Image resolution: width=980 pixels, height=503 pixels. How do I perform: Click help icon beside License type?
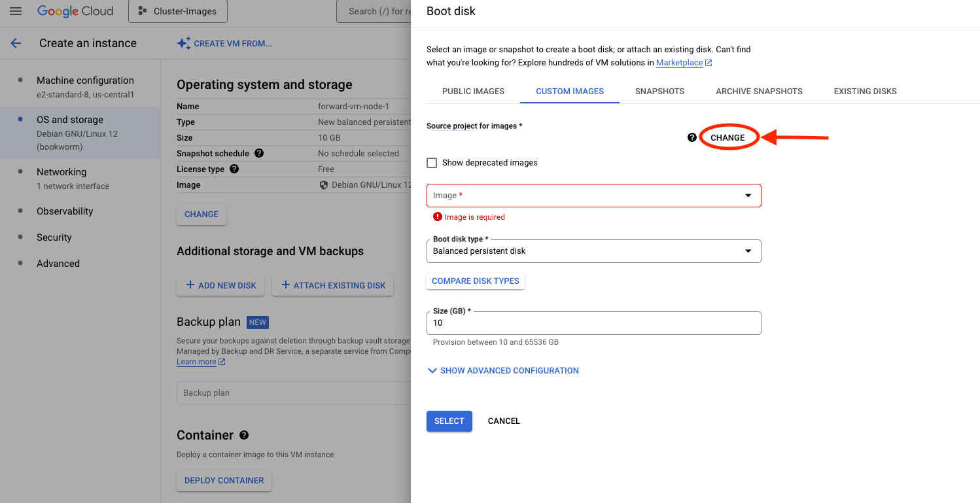[x=234, y=169]
